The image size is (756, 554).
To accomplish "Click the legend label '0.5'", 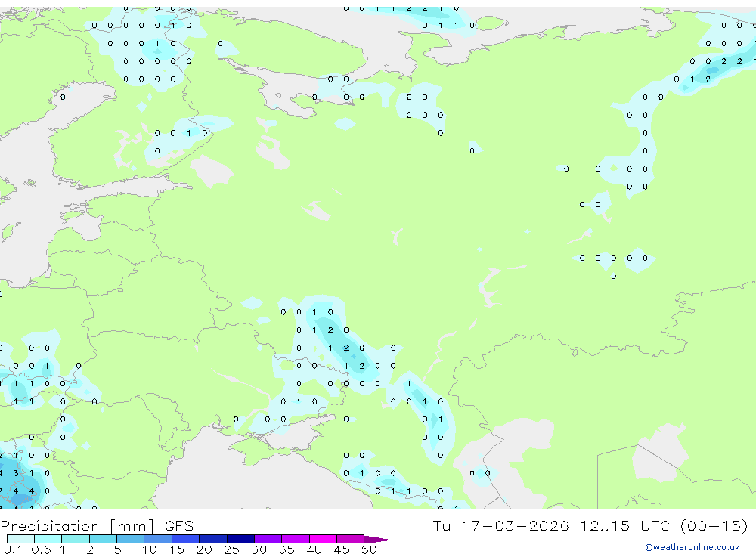I will pos(41,549).
